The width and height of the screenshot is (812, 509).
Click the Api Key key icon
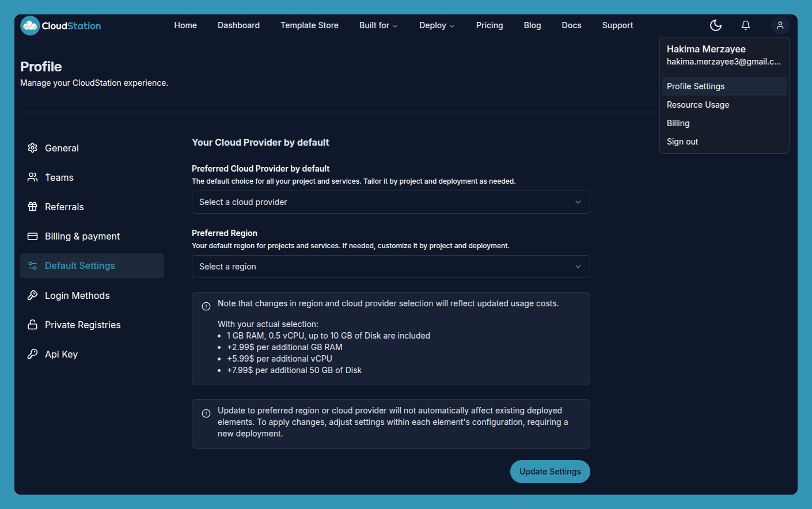[x=33, y=354]
